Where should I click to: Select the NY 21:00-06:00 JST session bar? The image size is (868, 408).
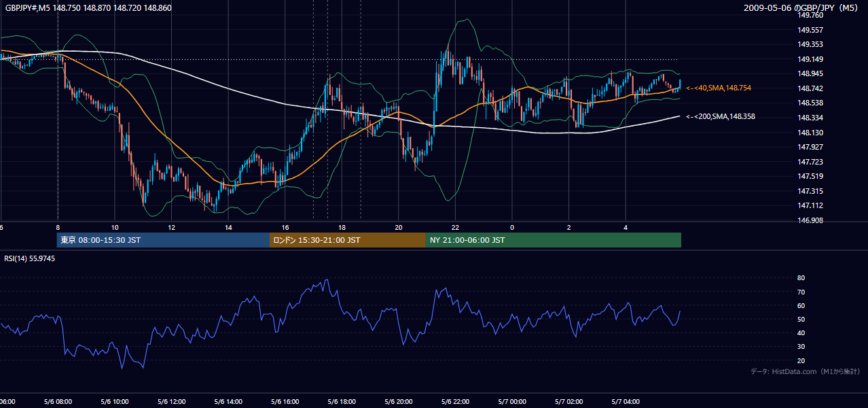pyautogui.click(x=554, y=240)
